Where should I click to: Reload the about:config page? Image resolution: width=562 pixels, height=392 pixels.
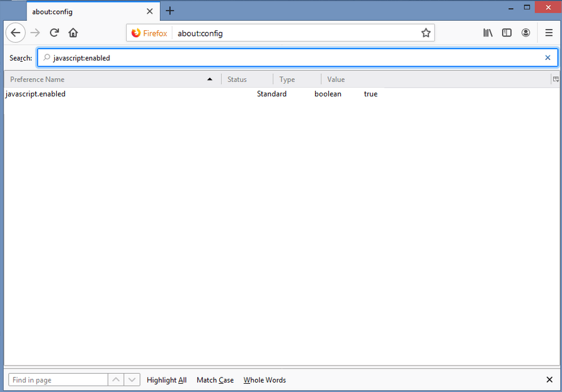click(54, 32)
